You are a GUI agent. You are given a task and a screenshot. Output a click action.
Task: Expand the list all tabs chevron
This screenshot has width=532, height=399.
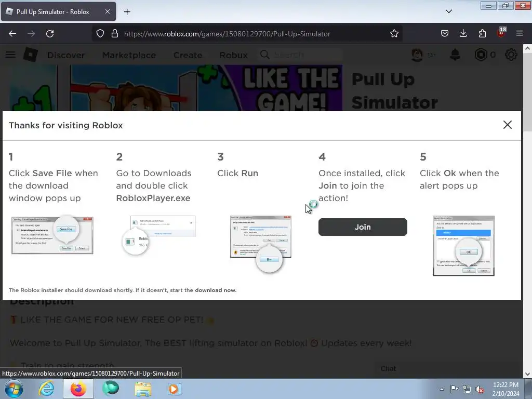(448, 11)
